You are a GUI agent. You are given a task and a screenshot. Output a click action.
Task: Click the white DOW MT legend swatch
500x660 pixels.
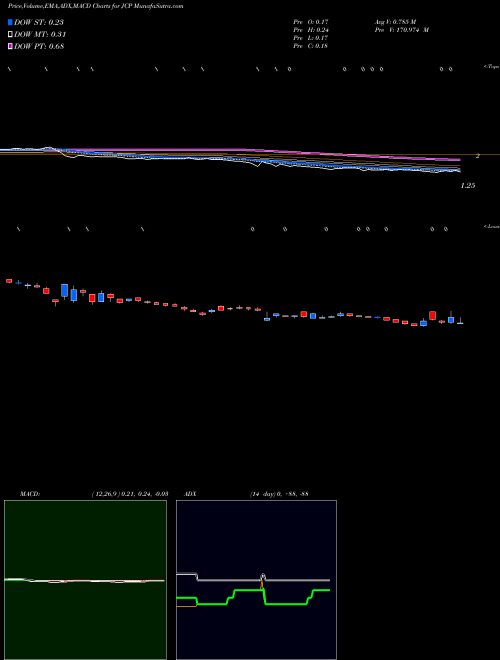click(x=10, y=35)
